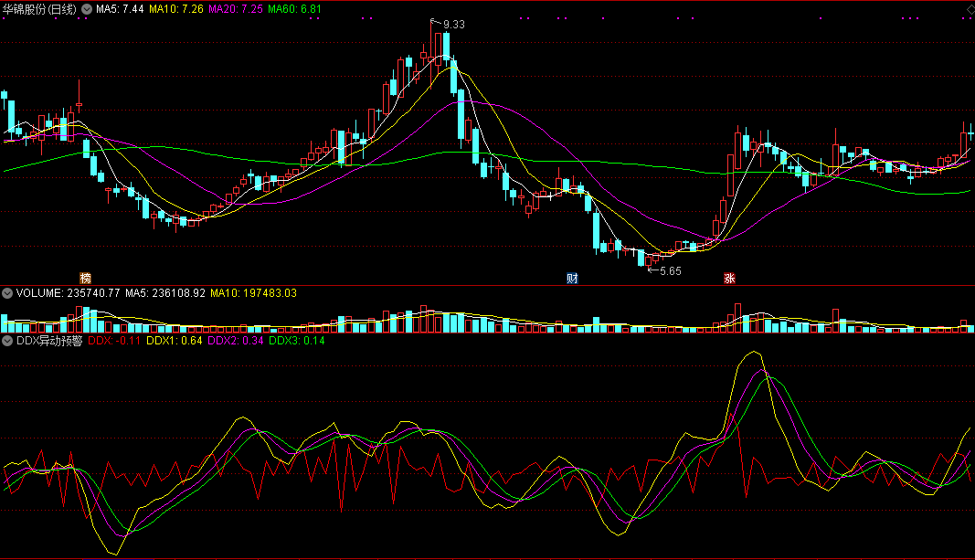Click the MA60: 6.81 moving average label
Image resolution: width=975 pixels, height=560 pixels.
pyautogui.click(x=295, y=9)
